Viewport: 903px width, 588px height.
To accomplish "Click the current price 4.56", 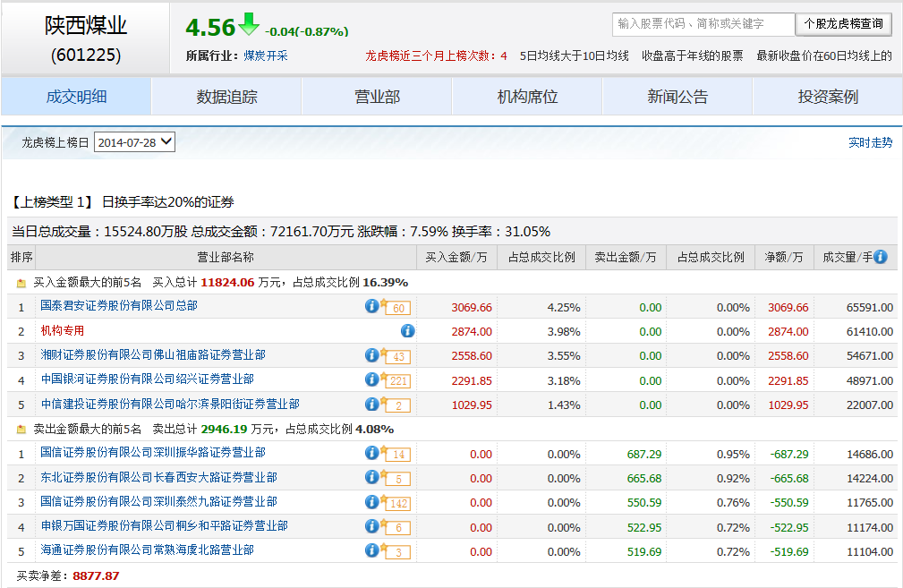I will 210,28.
